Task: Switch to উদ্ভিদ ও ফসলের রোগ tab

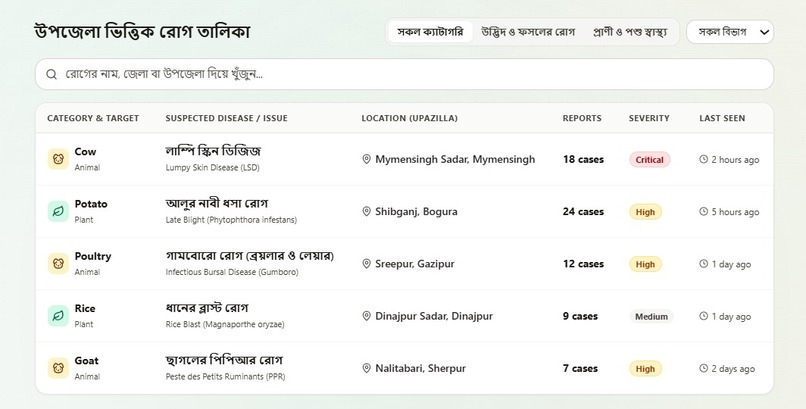Action: click(527, 32)
